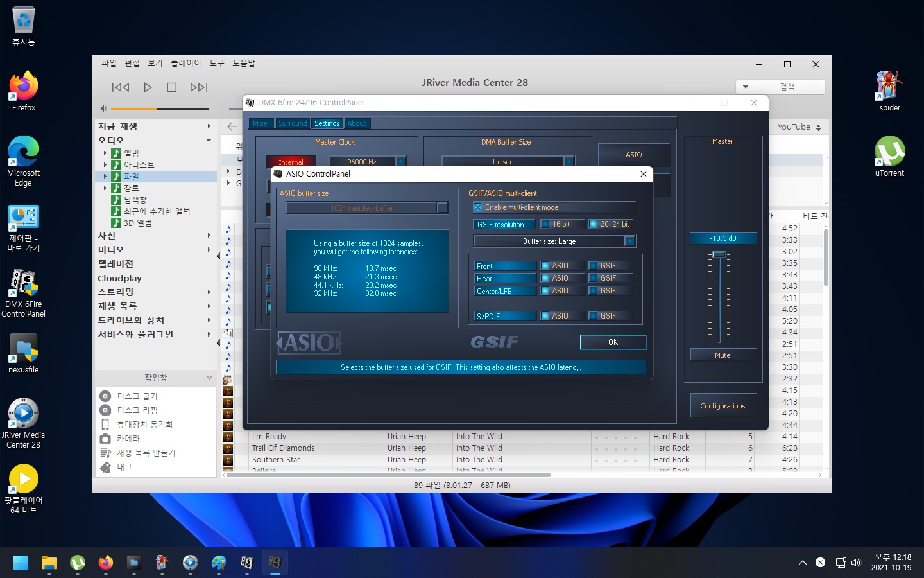
Task: Open the 편집 menu
Action: pos(132,63)
